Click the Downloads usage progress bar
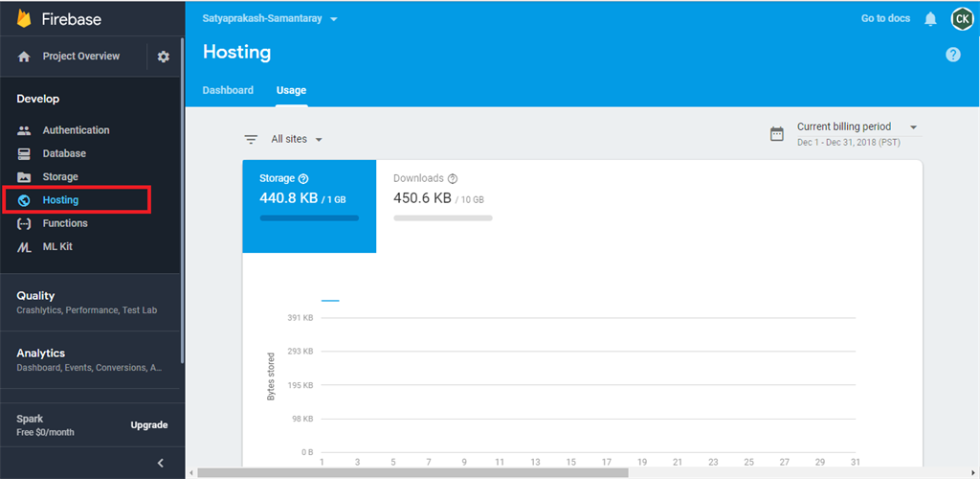 443,218
